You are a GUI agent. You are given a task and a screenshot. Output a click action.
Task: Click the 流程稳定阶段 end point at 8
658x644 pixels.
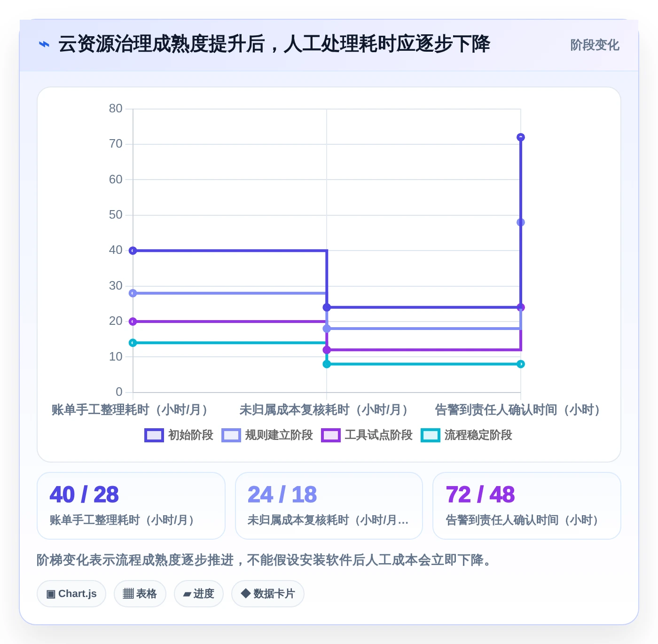(x=521, y=364)
